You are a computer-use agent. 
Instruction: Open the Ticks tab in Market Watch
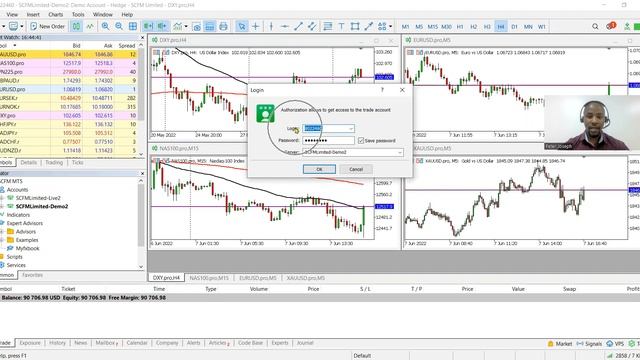(78, 162)
